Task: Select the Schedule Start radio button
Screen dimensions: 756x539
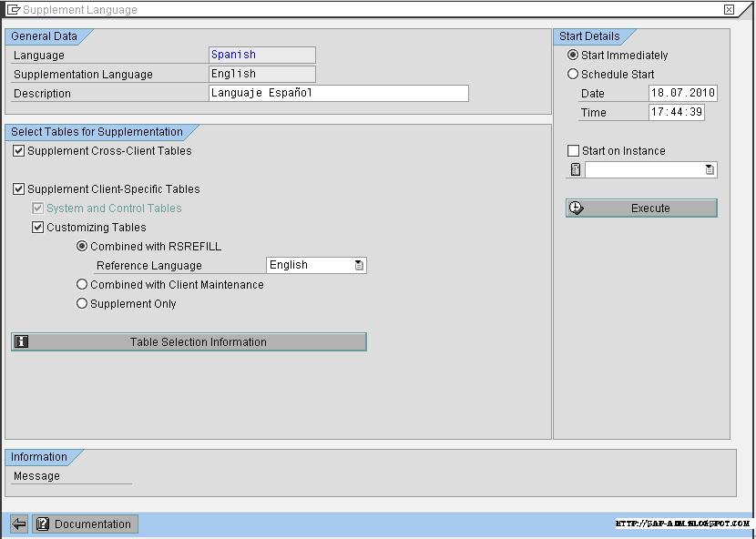Action: click(573, 74)
